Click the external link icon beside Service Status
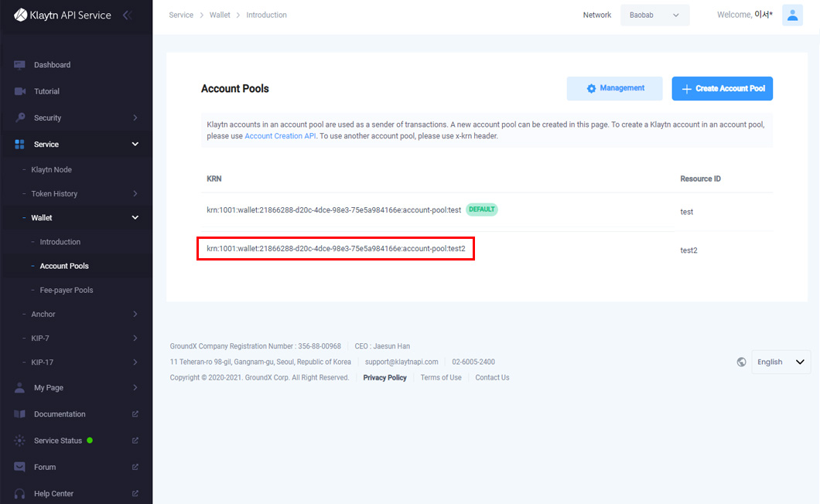820x504 pixels. click(135, 441)
